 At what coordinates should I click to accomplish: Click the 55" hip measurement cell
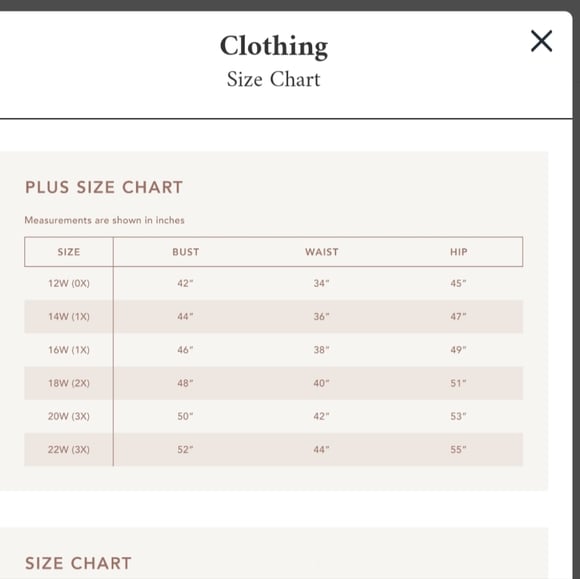[x=458, y=450]
